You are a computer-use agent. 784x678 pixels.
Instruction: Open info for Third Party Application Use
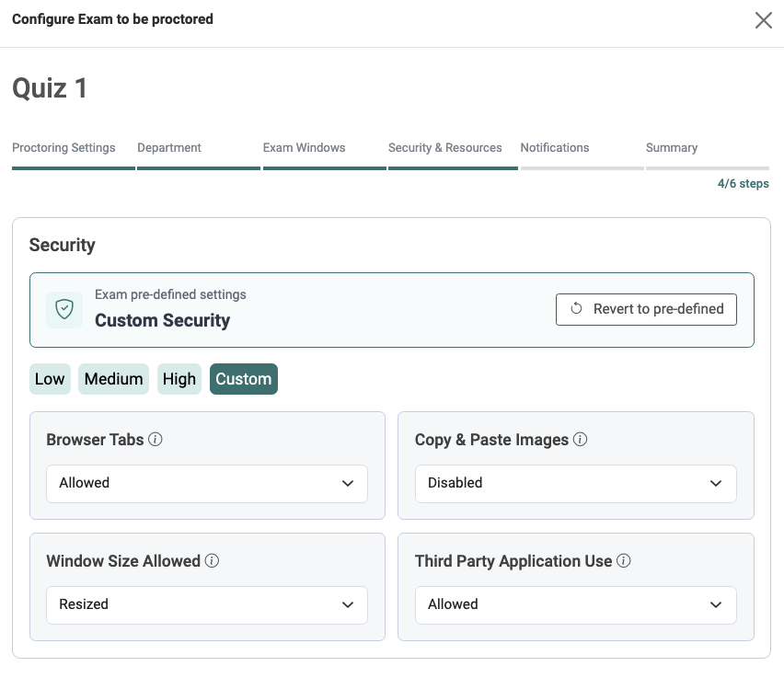click(624, 561)
